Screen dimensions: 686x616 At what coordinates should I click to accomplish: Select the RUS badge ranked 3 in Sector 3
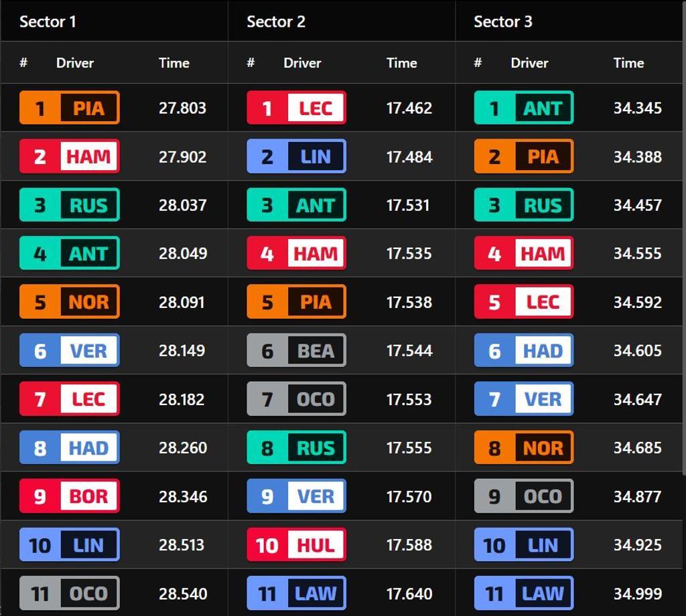(524, 205)
